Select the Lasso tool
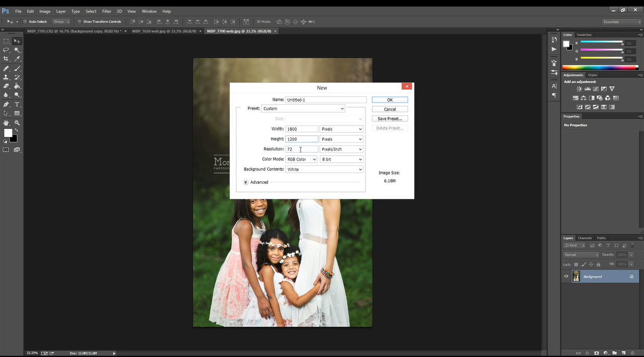This screenshot has width=644, height=357. [6, 50]
